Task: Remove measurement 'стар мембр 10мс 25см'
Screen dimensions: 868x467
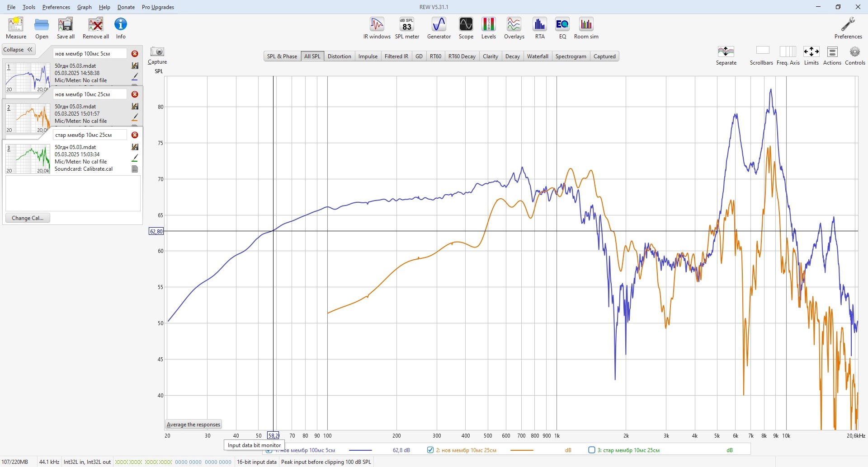Action: 135,135
